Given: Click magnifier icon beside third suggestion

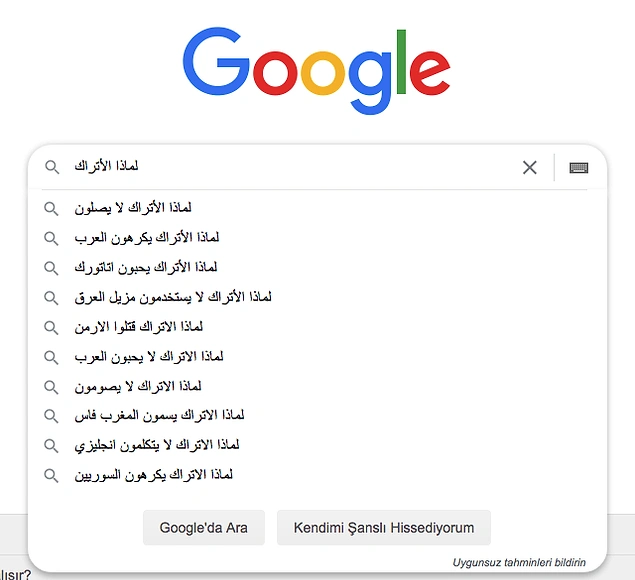Looking at the screenshot, I should click(51, 267).
